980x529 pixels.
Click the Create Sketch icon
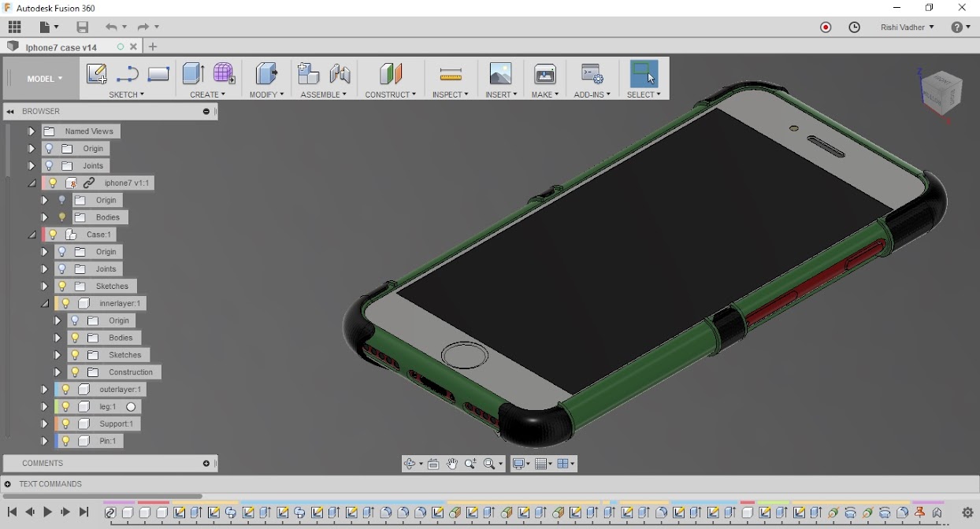tap(96, 74)
